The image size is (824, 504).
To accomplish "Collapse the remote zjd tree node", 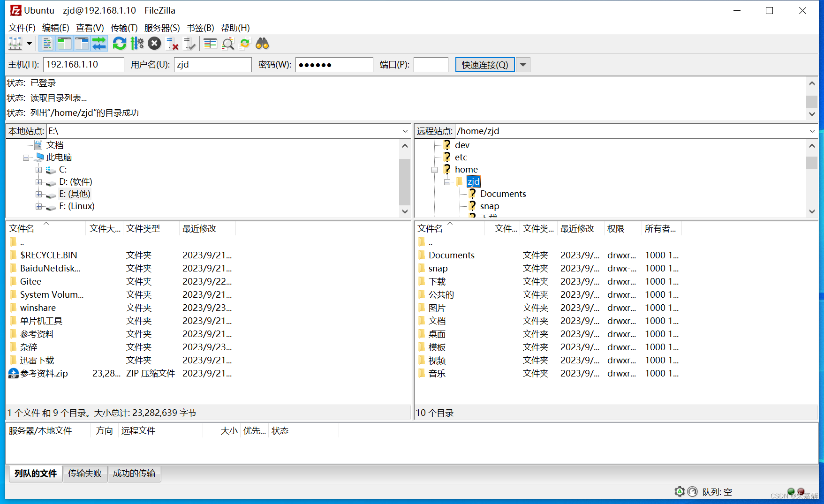I will point(447,182).
